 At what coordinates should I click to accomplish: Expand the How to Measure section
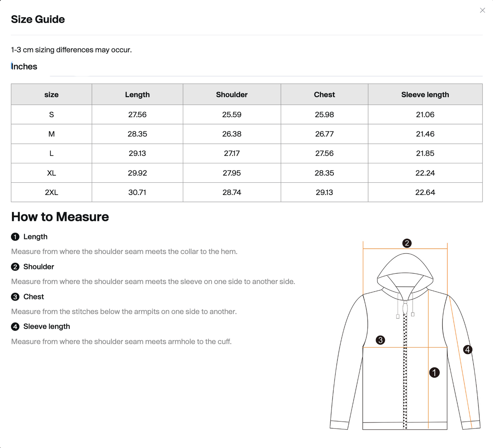click(60, 217)
